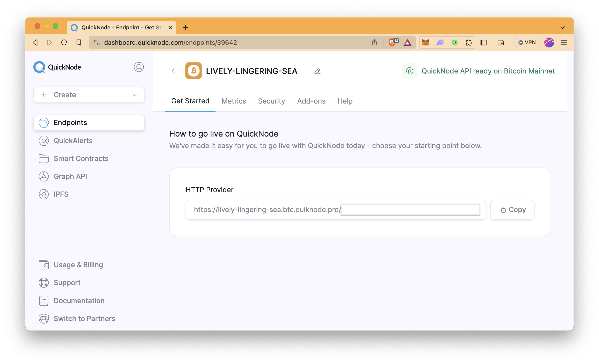
Task: Click the Switch to Partners icon
Action: 44,319
